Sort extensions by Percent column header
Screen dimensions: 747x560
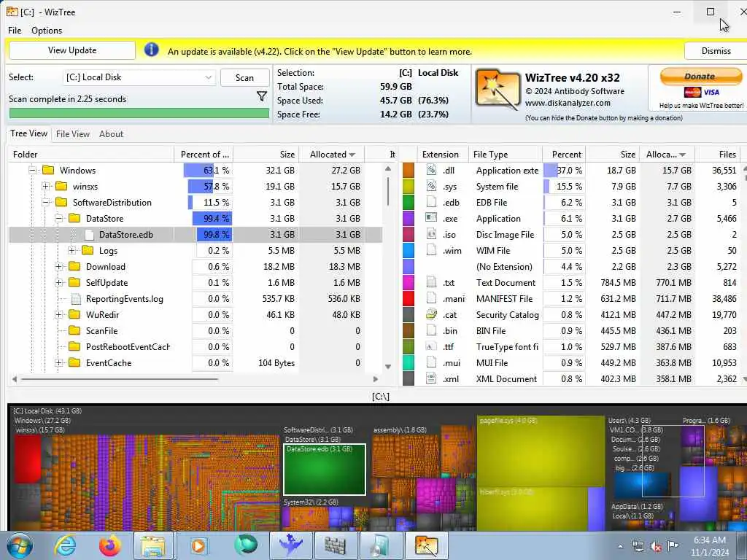pyautogui.click(x=564, y=155)
